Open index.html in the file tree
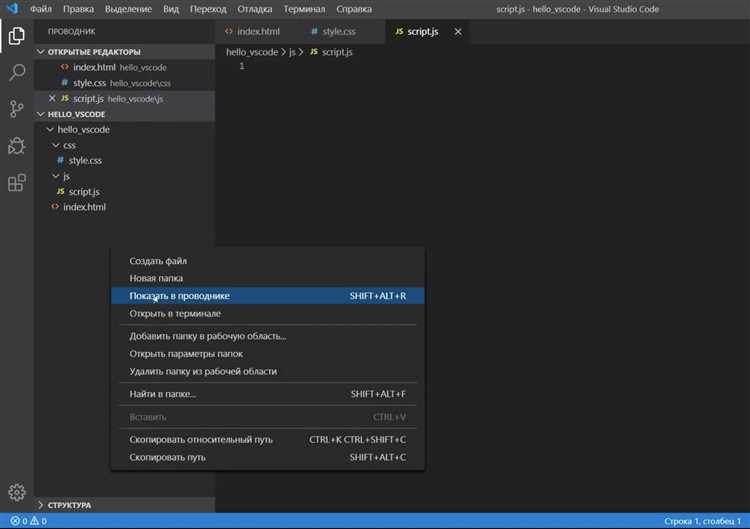 pyautogui.click(x=124, y=207)
